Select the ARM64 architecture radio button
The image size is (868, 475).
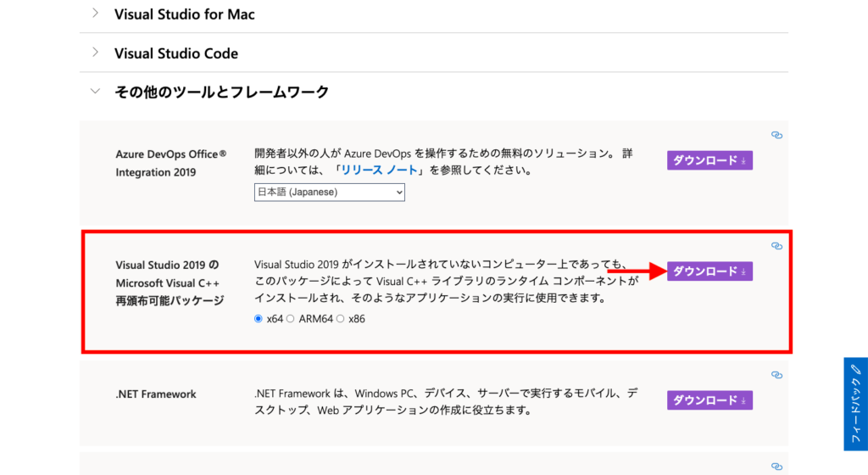tap(290, 319)
